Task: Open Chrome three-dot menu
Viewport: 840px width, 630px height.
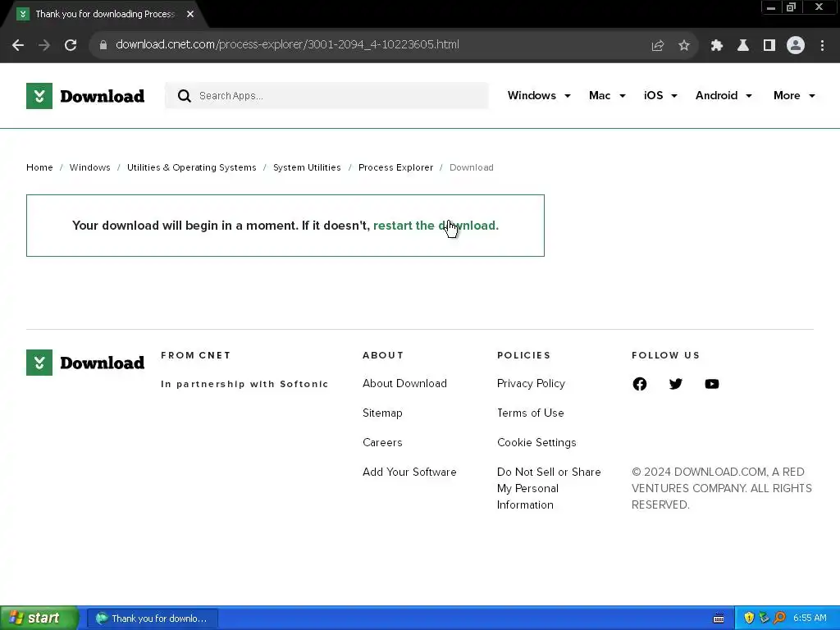Action: (822, 46)
